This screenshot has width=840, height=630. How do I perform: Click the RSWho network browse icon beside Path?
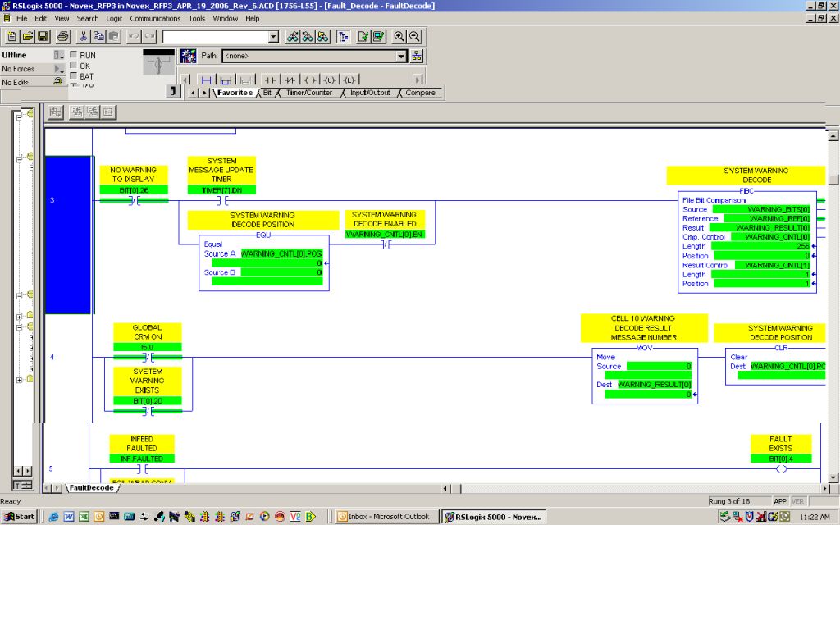click(x=417, y=56)
